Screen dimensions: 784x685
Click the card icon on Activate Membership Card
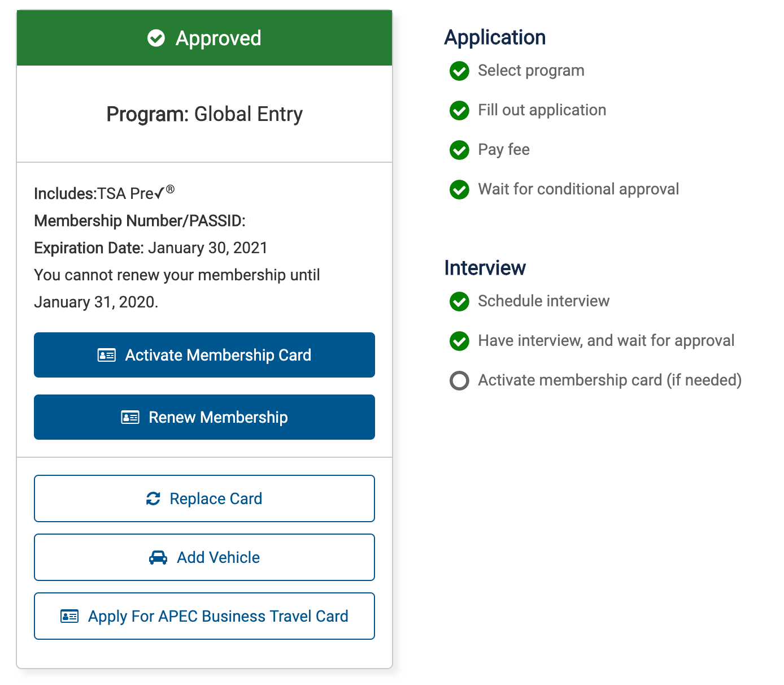[107, 355]
